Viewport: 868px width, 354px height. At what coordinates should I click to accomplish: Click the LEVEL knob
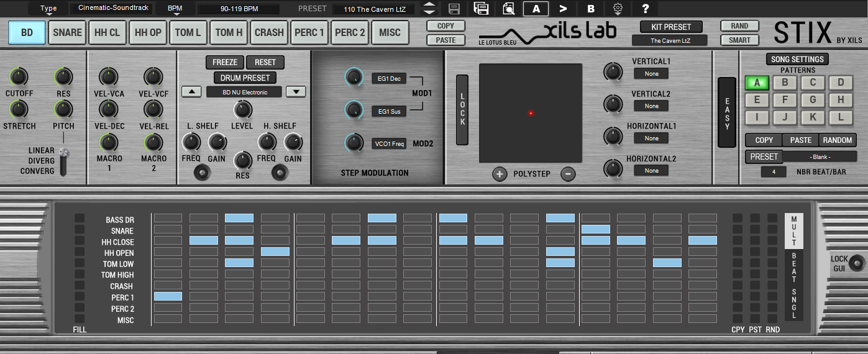coord(242,110)
